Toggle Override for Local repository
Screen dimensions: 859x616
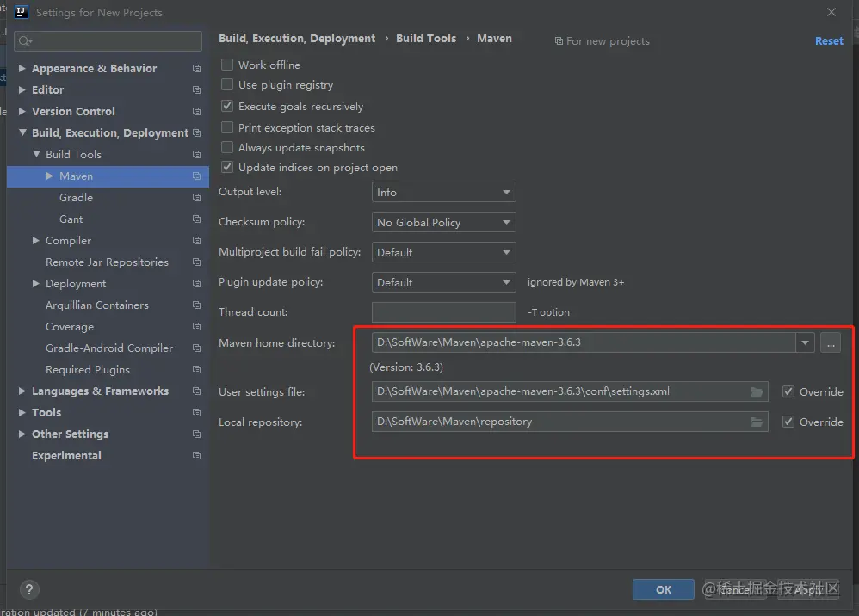click(788, 422)
